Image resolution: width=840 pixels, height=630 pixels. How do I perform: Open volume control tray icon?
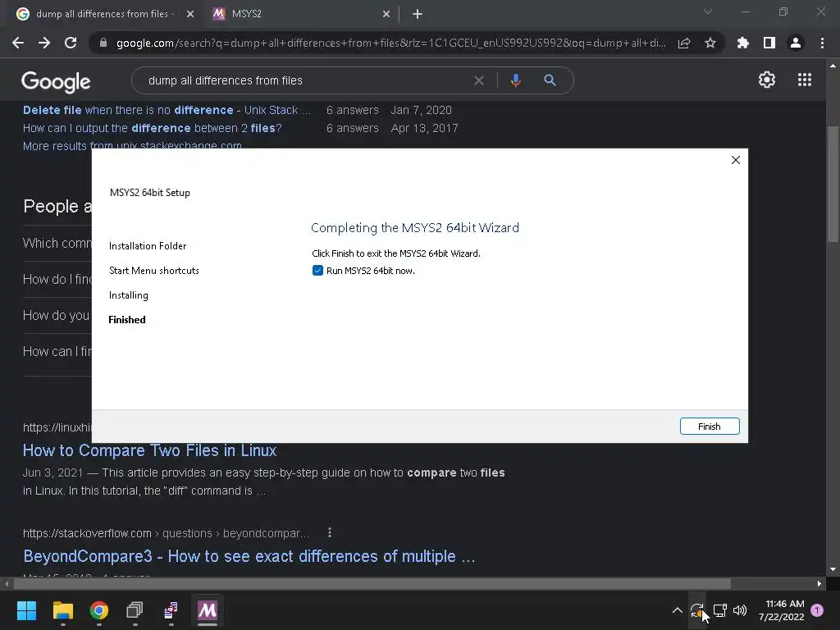tap(740, 610)
